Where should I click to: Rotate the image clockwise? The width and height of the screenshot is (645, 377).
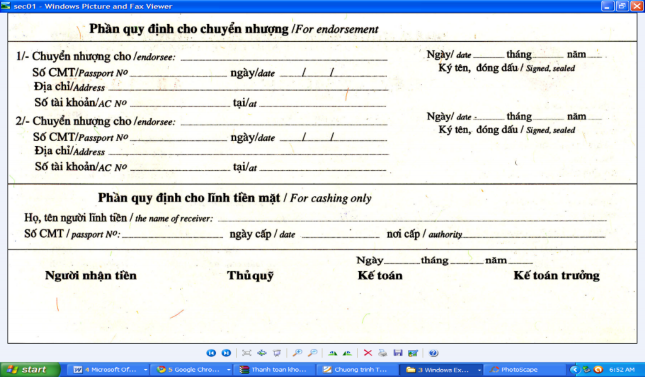coord(332,353)
